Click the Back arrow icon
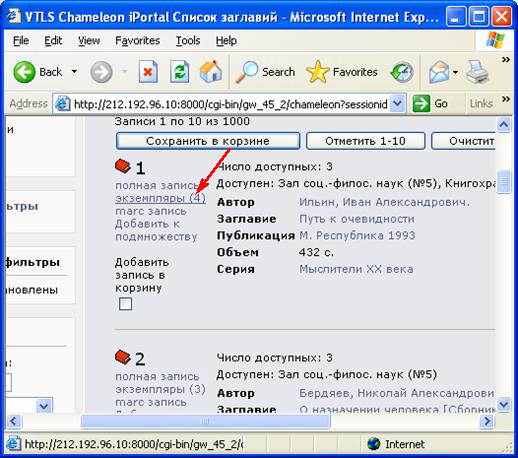 coord(24,72)
